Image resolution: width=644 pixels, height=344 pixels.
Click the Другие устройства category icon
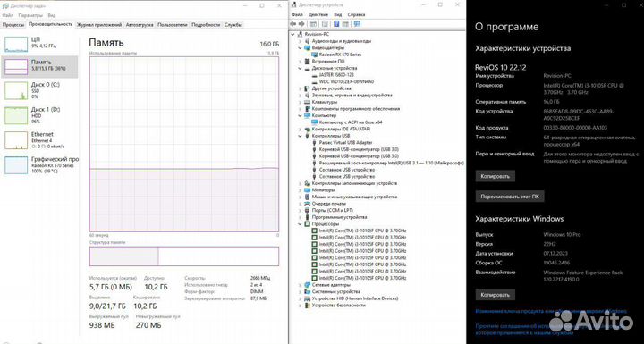[x=307, y=88]
